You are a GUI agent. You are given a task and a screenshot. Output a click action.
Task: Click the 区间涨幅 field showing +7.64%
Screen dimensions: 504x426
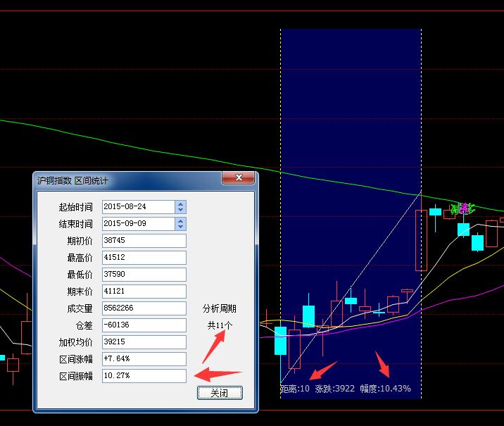coord(144,359)
